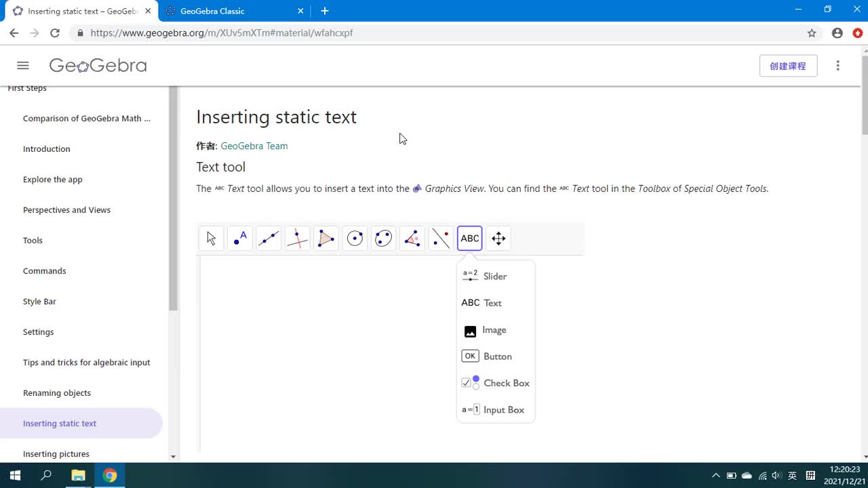This screenshot has width=868, height=488.
Task: Open the Inserting pictures page
Action: click(56, 454)
